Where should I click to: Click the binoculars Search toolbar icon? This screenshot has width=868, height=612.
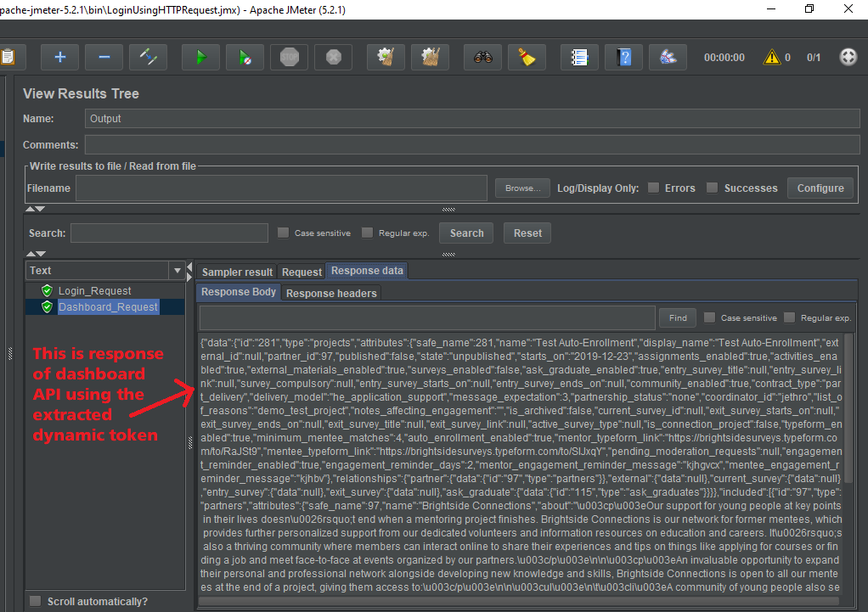point(482,57)
